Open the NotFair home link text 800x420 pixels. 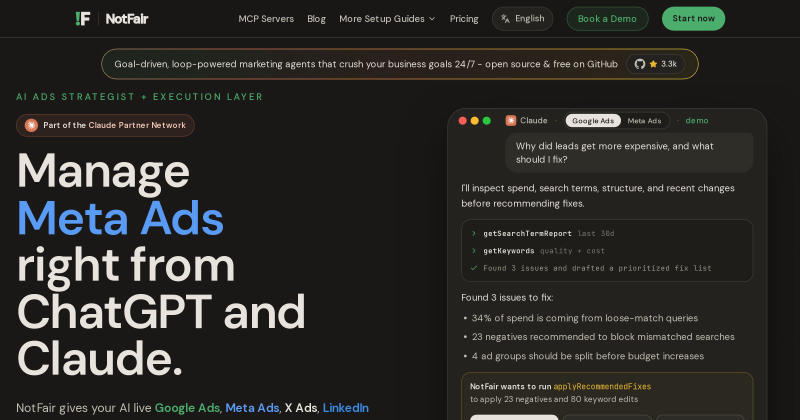(127, 19)
